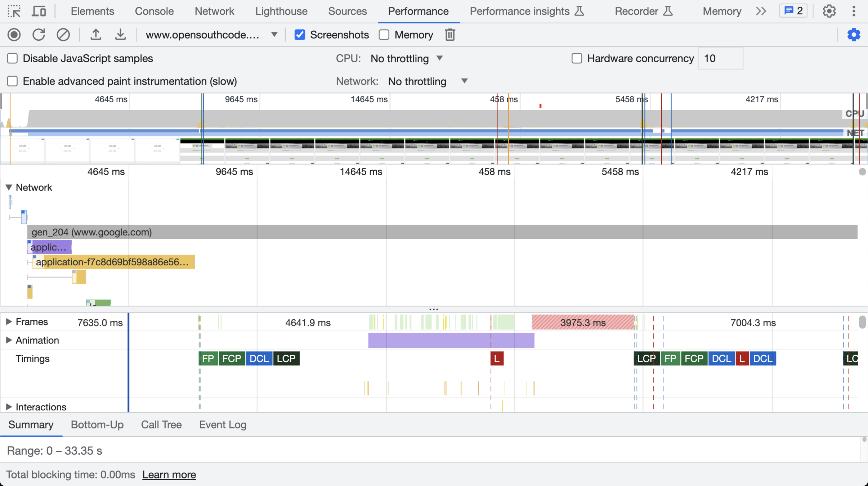Toggle device toolbar icon
The width and height of the screenshot is (868, 486).
(39, 11)
